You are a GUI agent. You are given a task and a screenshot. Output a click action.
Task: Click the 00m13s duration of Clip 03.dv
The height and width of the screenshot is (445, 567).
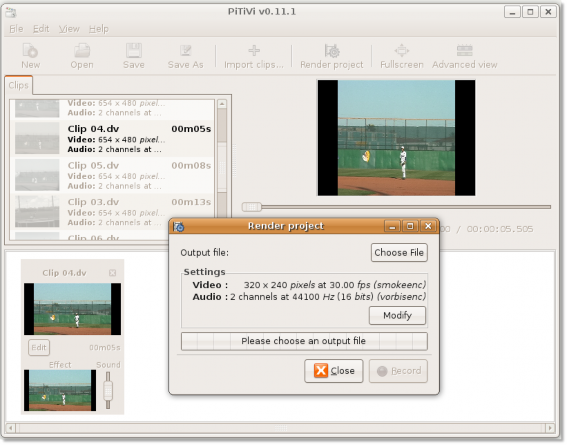pyautogui.click(x=191, y=202)
